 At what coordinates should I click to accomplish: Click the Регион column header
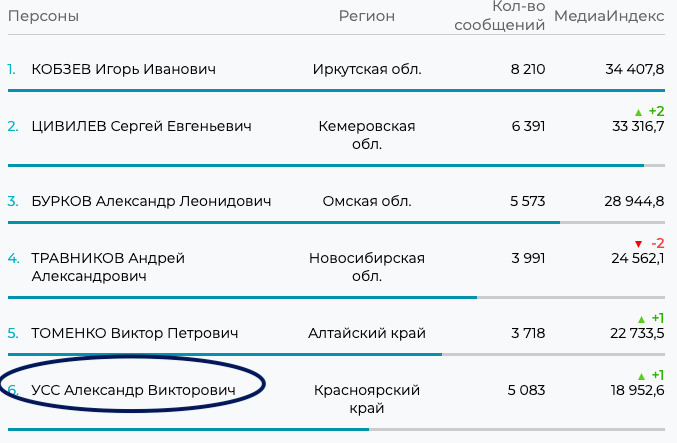coord(367,16)
